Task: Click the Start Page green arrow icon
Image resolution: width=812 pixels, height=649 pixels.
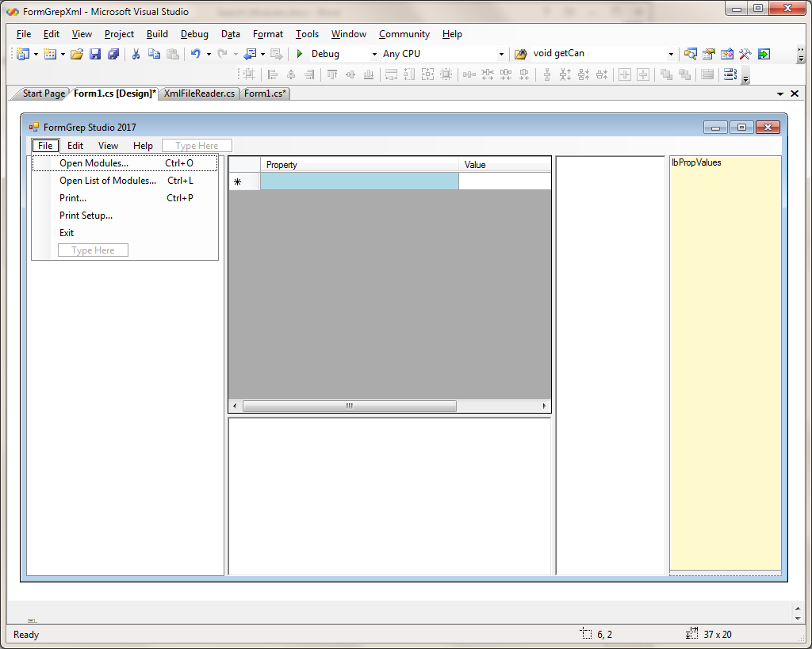Action: (764, 54)
